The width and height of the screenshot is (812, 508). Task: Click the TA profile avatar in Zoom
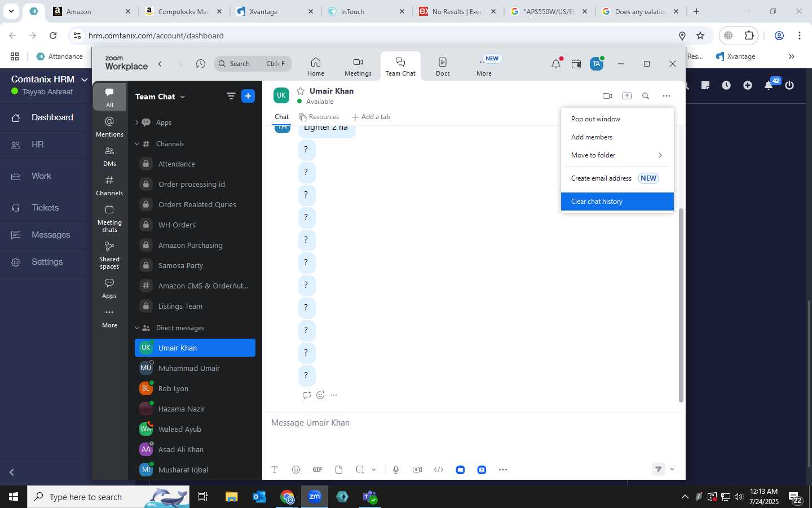[x=596, y=64]
